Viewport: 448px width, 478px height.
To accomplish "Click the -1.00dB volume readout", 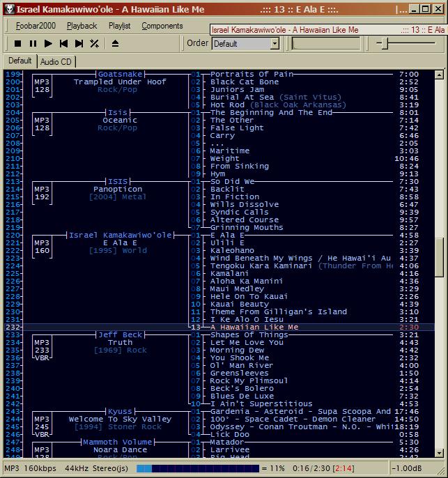I will coord(407,468).
